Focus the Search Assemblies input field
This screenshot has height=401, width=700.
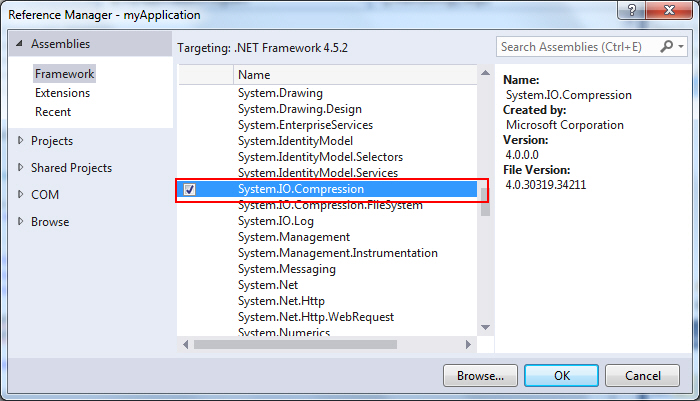click(578, 47)
